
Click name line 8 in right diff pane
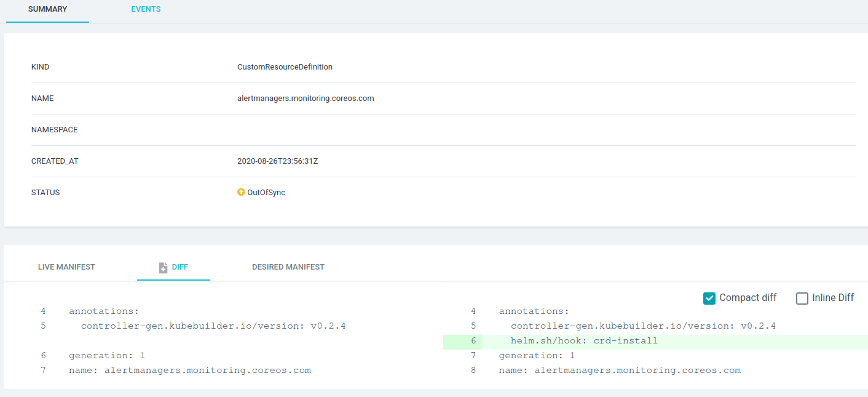point(620,371)
